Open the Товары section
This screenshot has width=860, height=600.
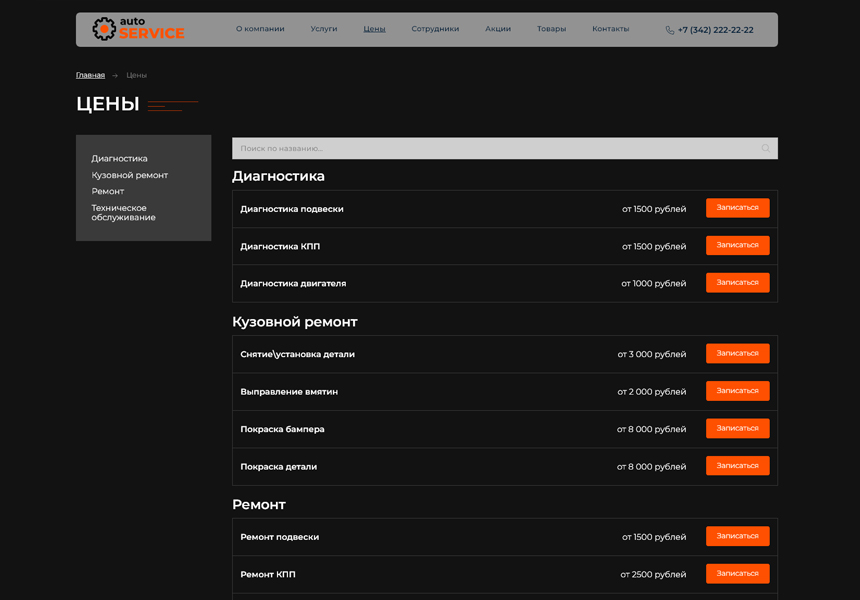click(x=551, y=29)
